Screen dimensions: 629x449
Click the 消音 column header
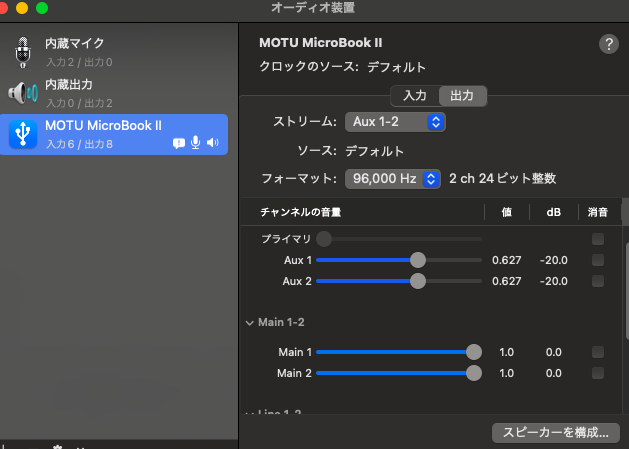[x=598, y=212]
